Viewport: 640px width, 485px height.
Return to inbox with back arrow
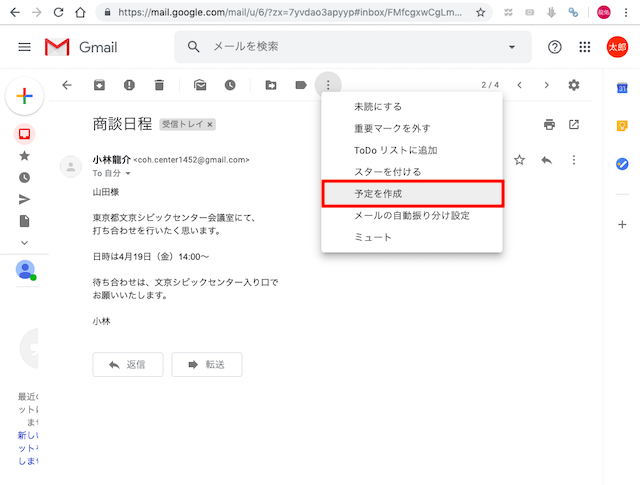tap(67, 85)
